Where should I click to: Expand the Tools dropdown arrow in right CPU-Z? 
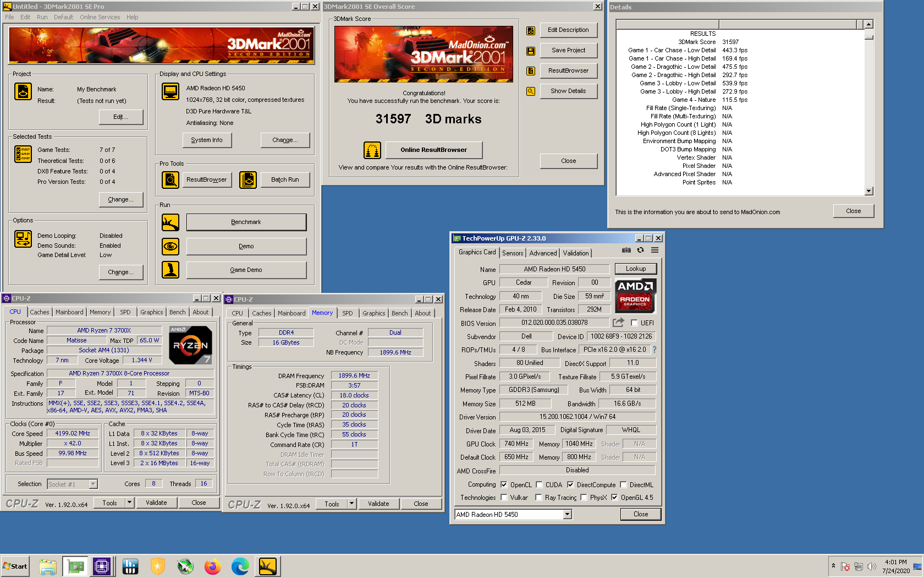tap(352, 504)
